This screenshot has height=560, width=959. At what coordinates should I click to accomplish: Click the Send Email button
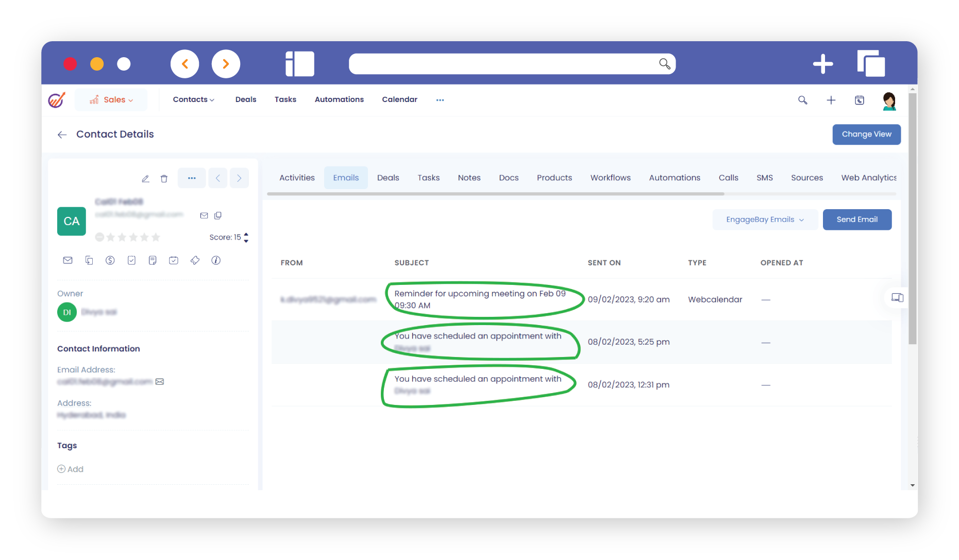856,219
